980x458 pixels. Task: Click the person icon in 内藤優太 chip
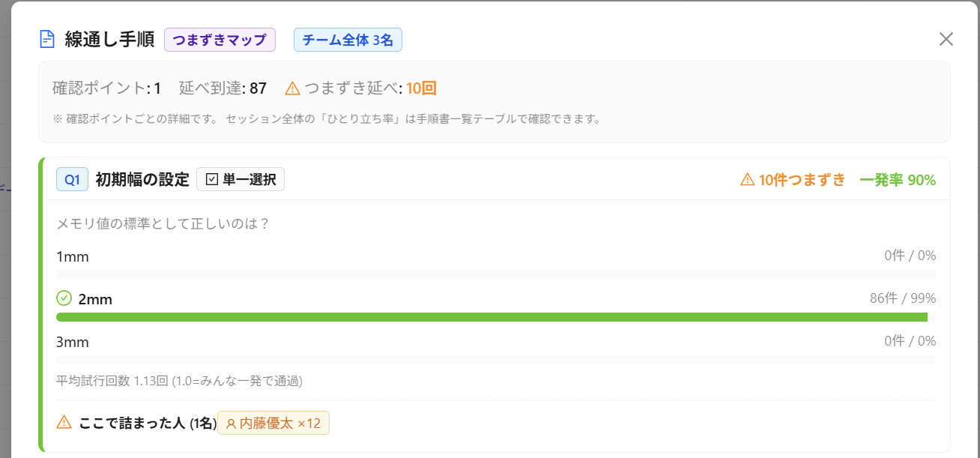coord(231,424)
